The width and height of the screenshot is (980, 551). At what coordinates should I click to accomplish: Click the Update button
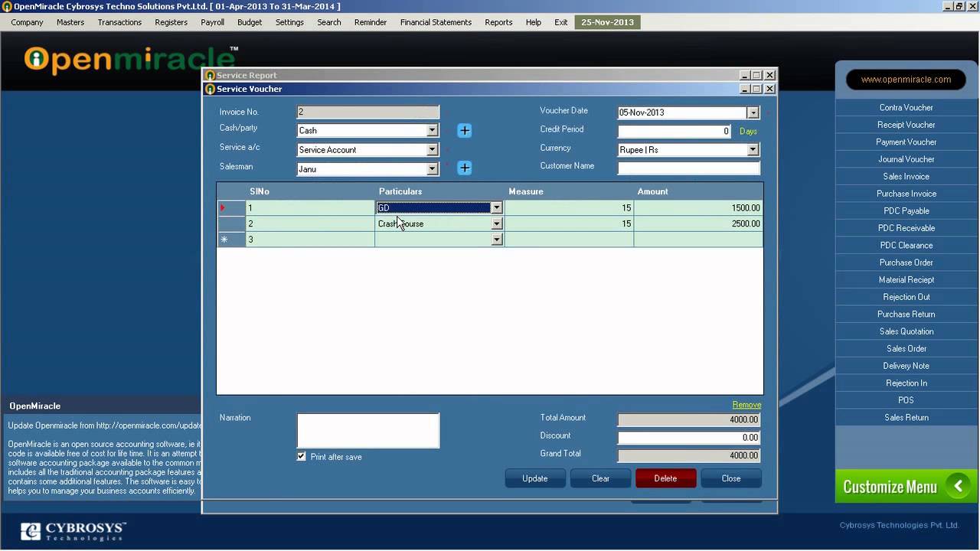(535, 478)
